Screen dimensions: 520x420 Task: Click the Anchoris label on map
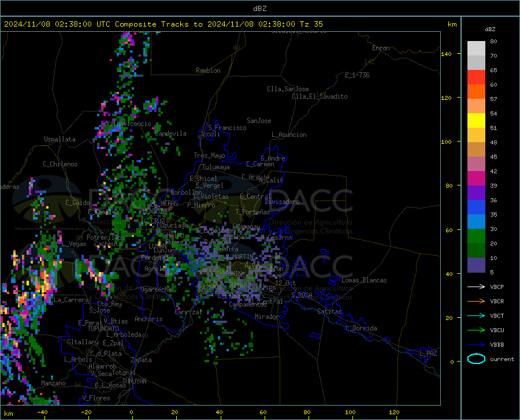[x=148, y=319]
